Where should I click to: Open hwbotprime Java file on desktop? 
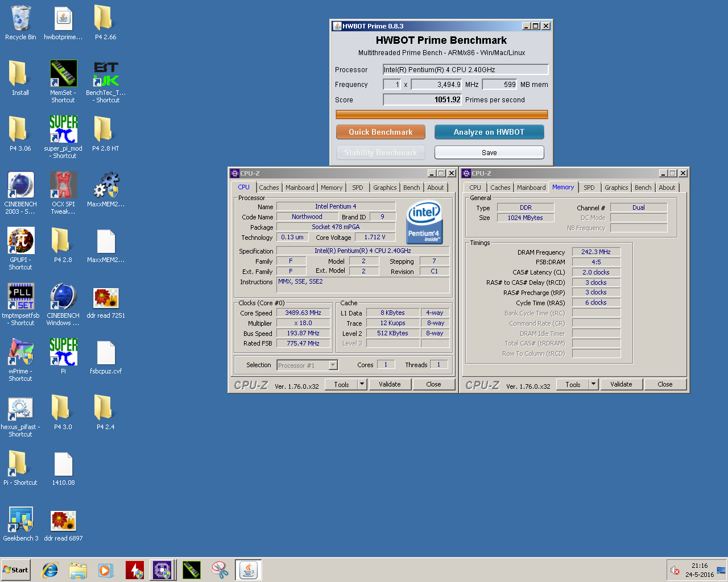(x=63, y=23)
